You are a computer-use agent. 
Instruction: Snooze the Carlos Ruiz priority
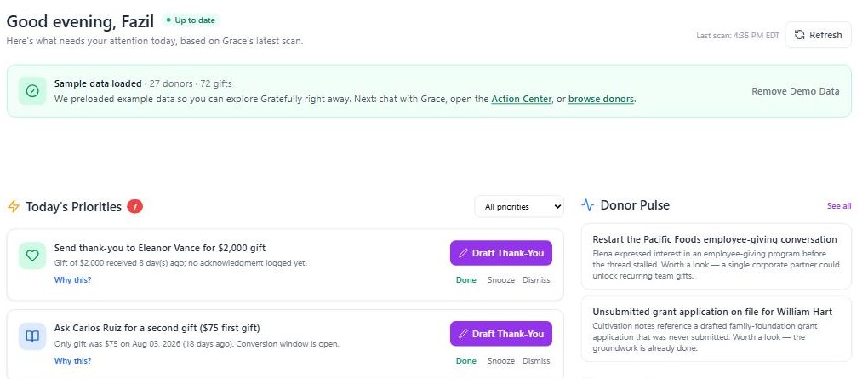[x=501, y=361]
